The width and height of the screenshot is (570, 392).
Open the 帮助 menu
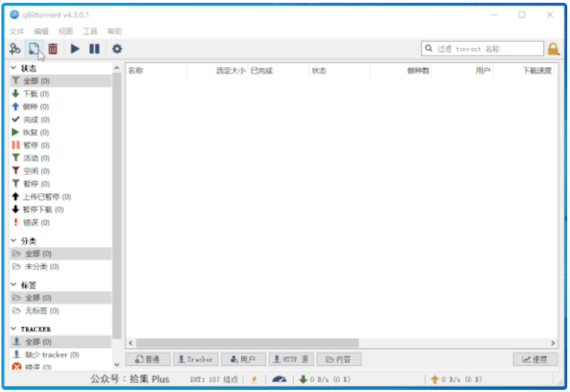pyautogui.click(x=115, y=31)
